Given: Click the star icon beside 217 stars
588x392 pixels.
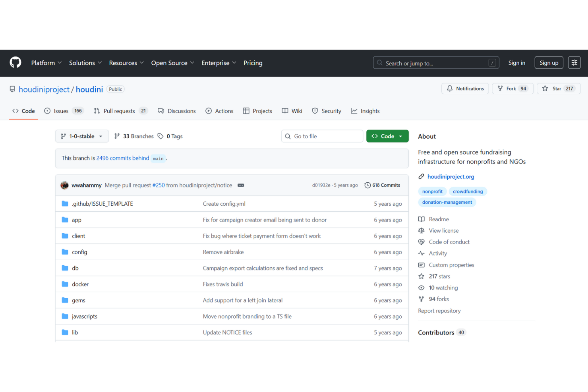Looking at the screenshot, I should (421, 276).
